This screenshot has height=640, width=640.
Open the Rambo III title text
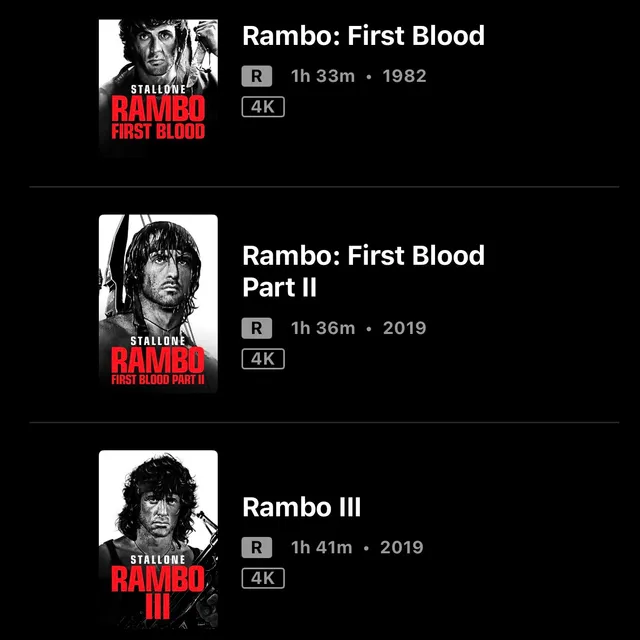tap(302, 507)
